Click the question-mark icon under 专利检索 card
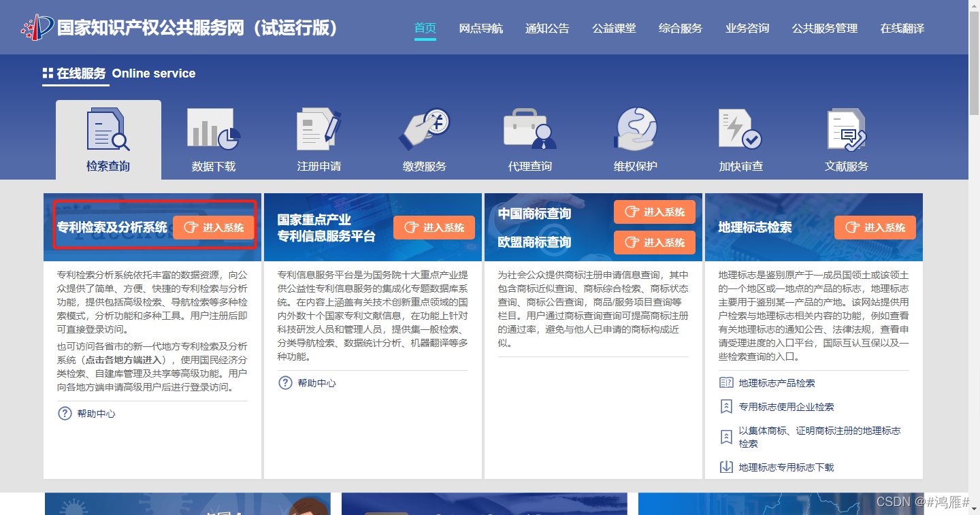The height and width of the screenshot is (515, 980). coord(65,414)
